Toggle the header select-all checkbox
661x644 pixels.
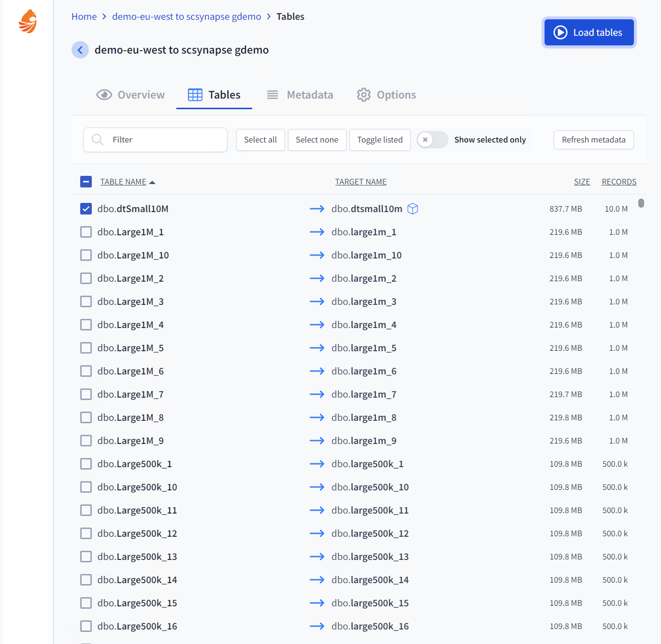(86, 182)
